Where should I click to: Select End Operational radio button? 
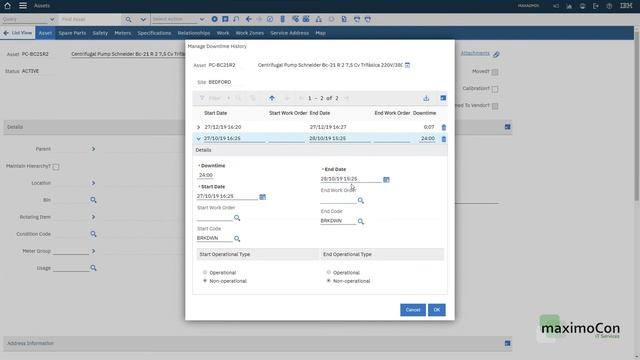pos(329,272)
